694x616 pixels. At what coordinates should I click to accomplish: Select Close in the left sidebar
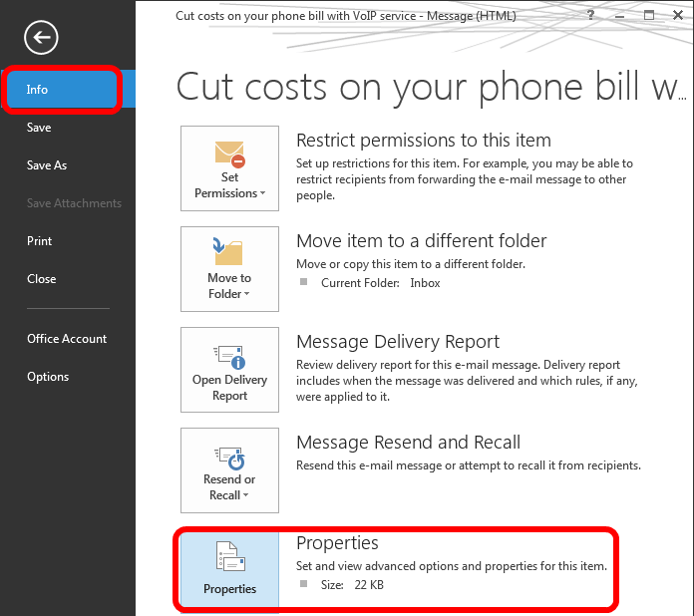[42, 279]
